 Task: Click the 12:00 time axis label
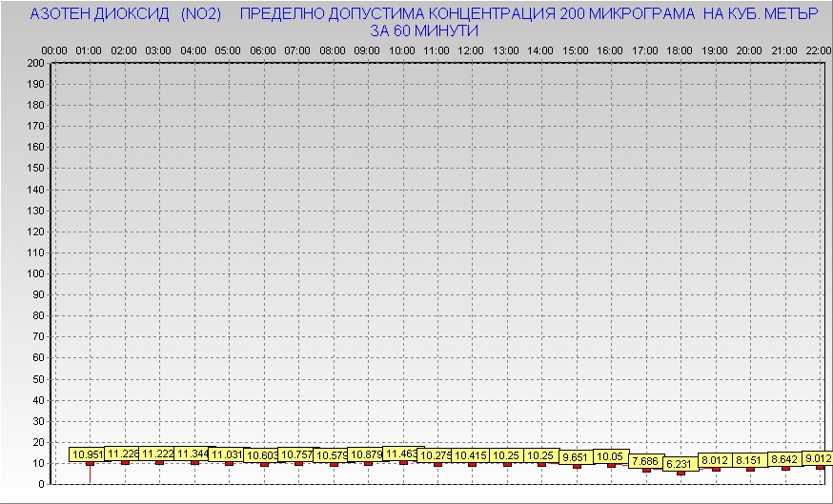click(x=471, y=50)
